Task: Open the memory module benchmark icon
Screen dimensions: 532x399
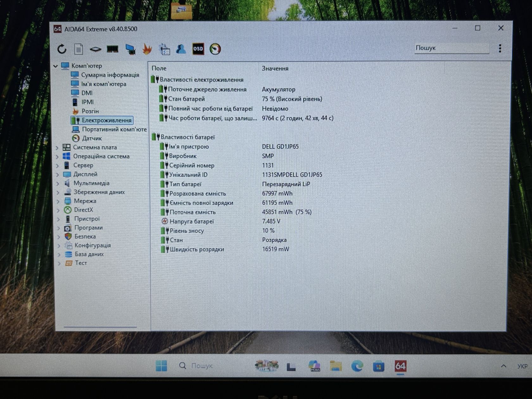Action: pyautogui.click(x=112, y=49)
